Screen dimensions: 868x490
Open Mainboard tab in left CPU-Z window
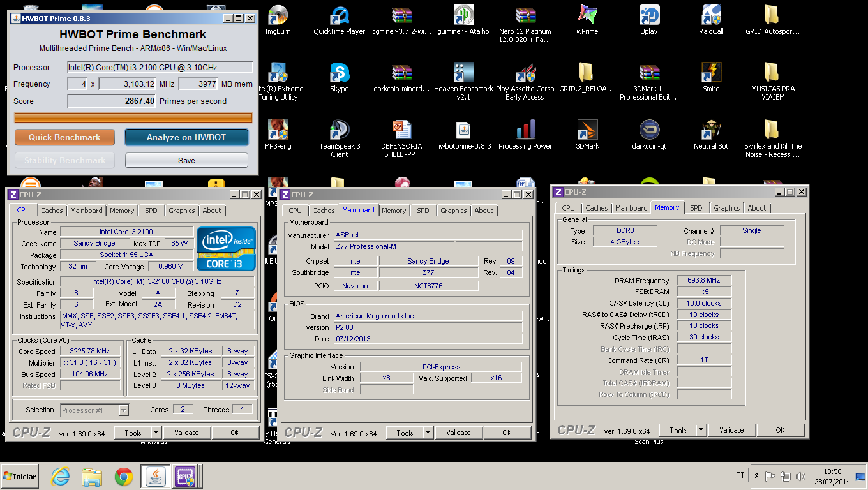[x=86, y=211]
